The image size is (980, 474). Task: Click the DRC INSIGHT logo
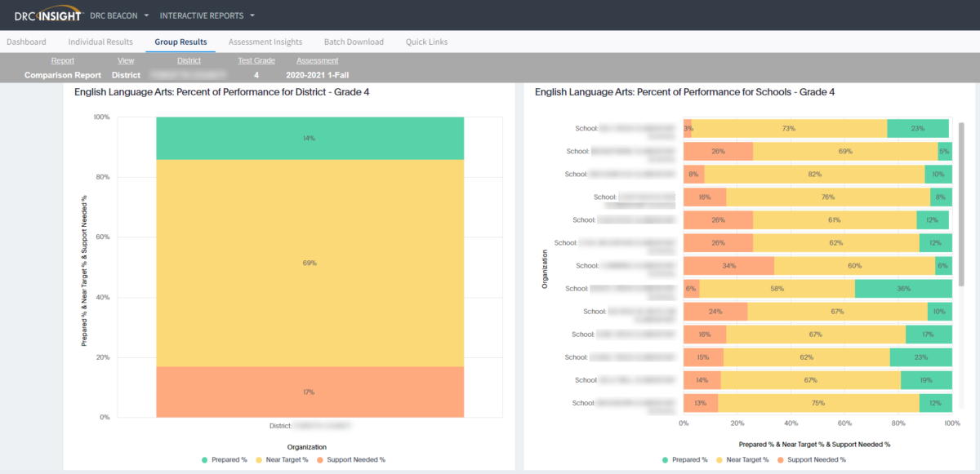pos(49,14)
